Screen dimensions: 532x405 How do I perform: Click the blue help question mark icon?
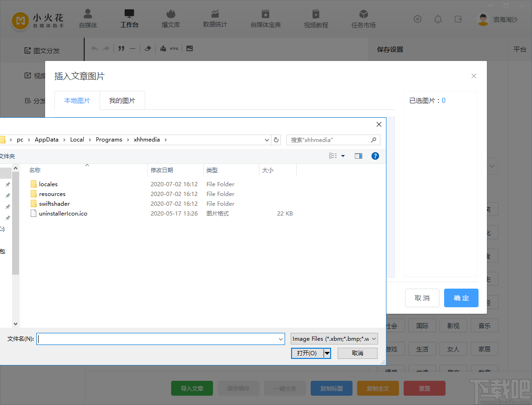click(x=375, y=156)
